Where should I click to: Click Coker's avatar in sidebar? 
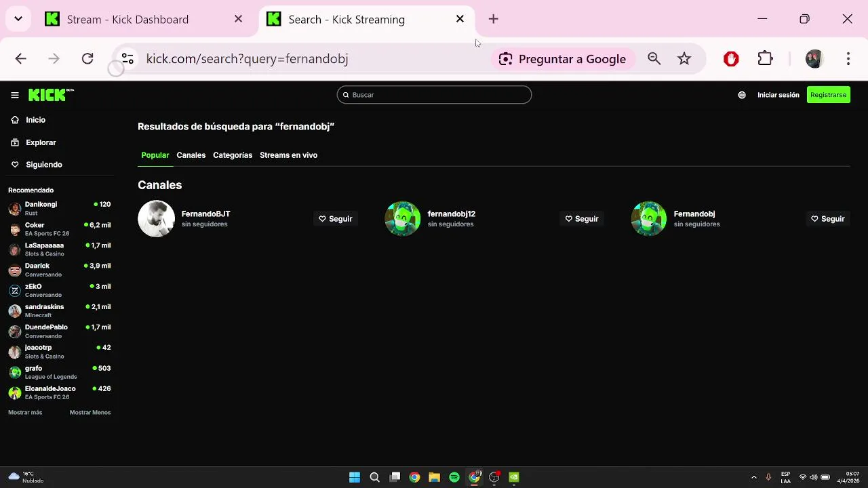tap(15, 229)
